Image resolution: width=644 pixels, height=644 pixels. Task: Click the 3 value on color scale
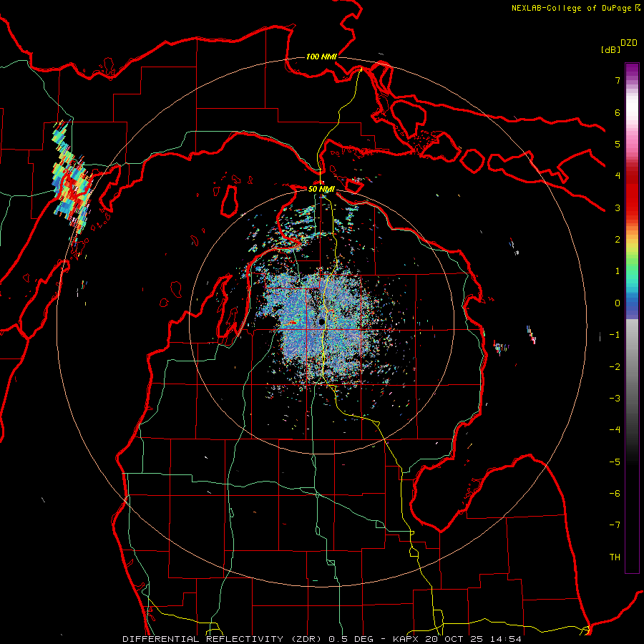point(618,208)
